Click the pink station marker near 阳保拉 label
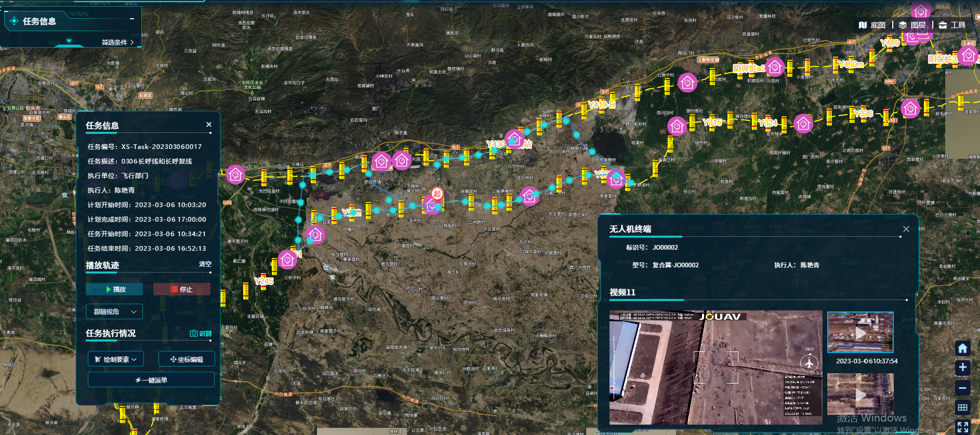Image resolution: width=980 pixels, height=435 pixels. [775, 66]
